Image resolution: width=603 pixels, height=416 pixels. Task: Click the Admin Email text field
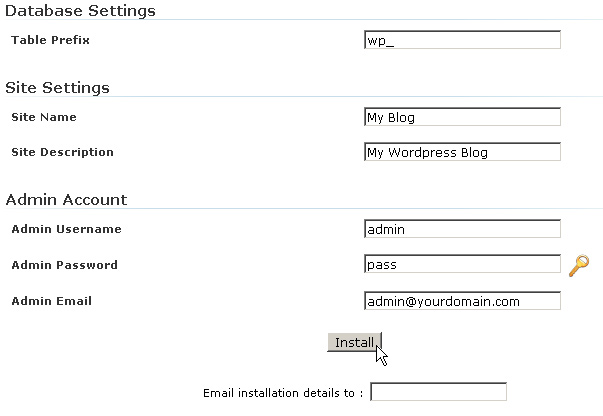(x=462, y=301)
